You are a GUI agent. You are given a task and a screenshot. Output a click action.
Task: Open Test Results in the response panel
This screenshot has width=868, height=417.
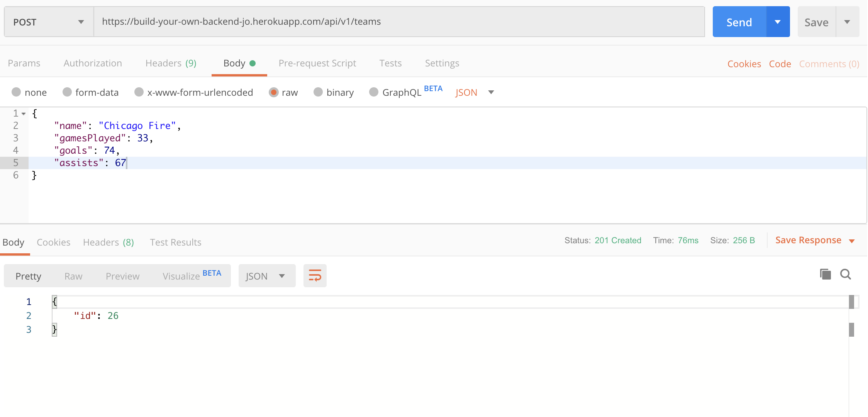click(x=175, y=242)
